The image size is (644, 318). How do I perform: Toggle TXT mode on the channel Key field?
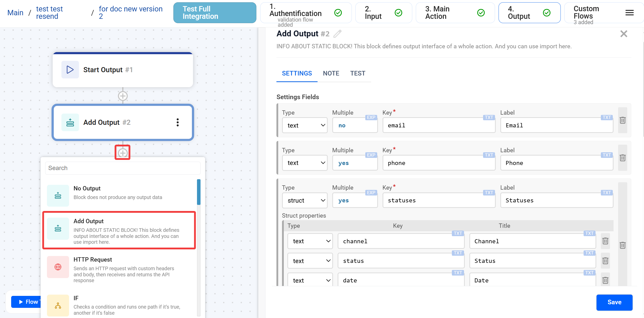[458, 233]
